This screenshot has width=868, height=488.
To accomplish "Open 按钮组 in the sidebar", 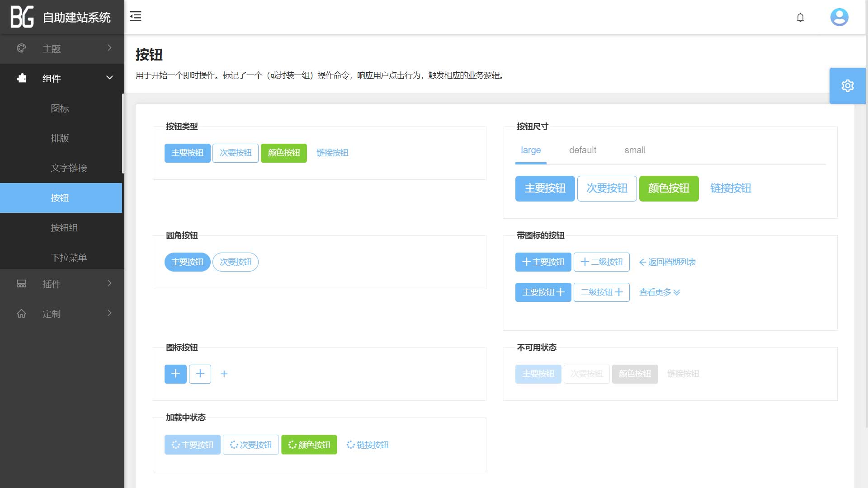I will point(64,228).
